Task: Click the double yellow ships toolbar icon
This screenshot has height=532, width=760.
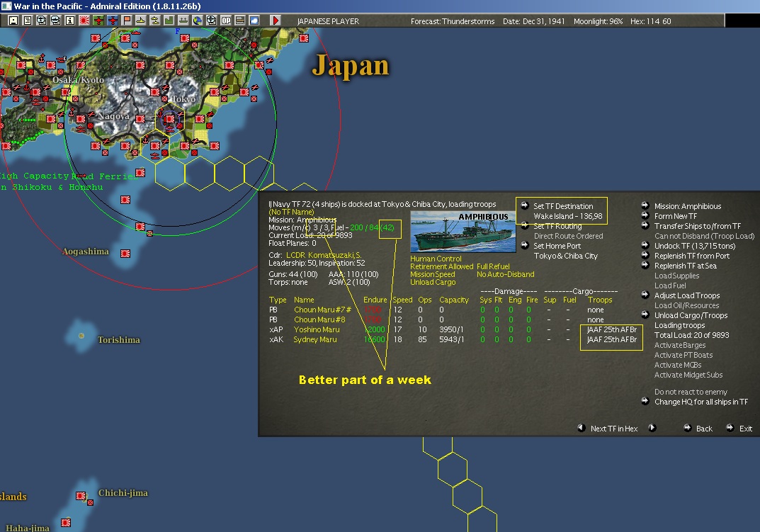Action: (x=154, y=21)
